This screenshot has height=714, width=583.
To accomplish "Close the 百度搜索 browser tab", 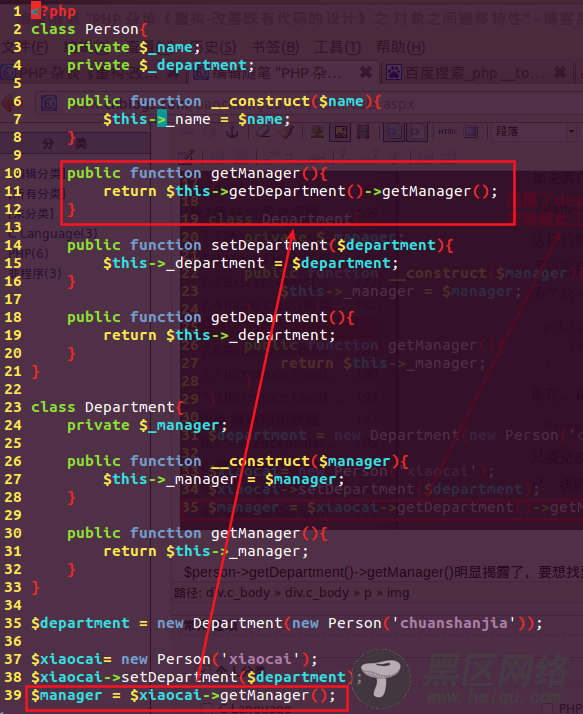I will point(560,72).
